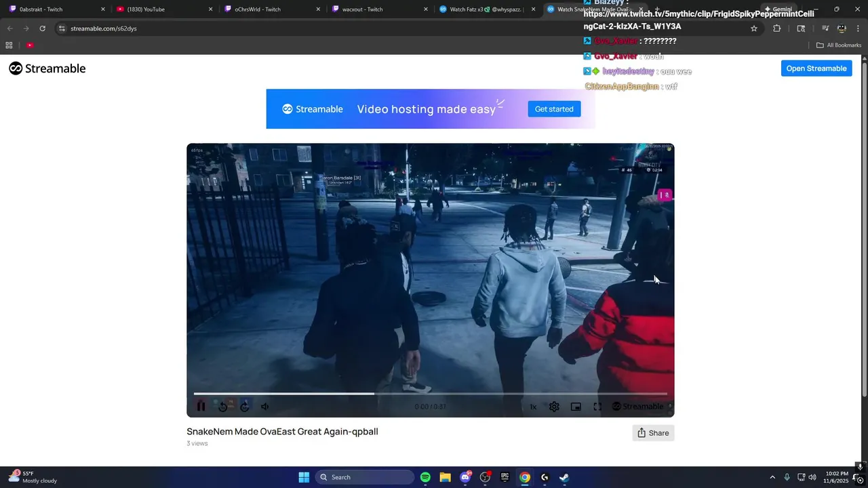
Task: Open the browser extensions puzzle icon
Action: pos(777,28)
